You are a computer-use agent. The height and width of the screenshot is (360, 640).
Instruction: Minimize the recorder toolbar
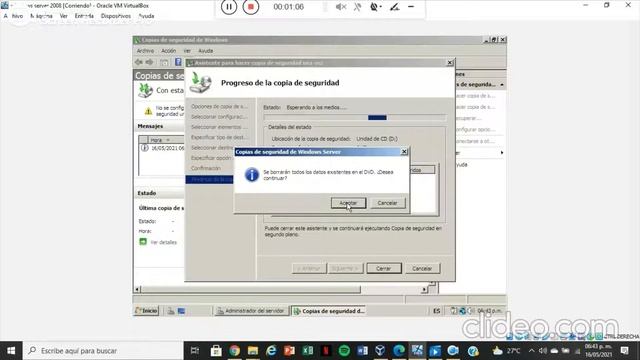(411, 7)
